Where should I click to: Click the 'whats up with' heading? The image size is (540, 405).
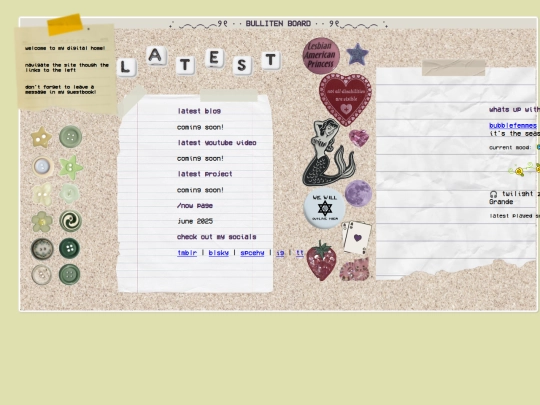coord(514,110)
